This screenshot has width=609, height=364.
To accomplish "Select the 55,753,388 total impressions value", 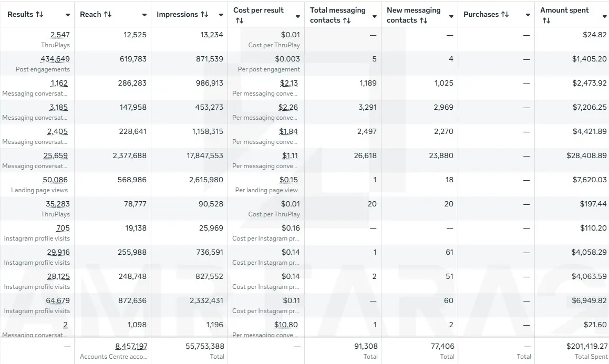I will (x=205, y=346).
